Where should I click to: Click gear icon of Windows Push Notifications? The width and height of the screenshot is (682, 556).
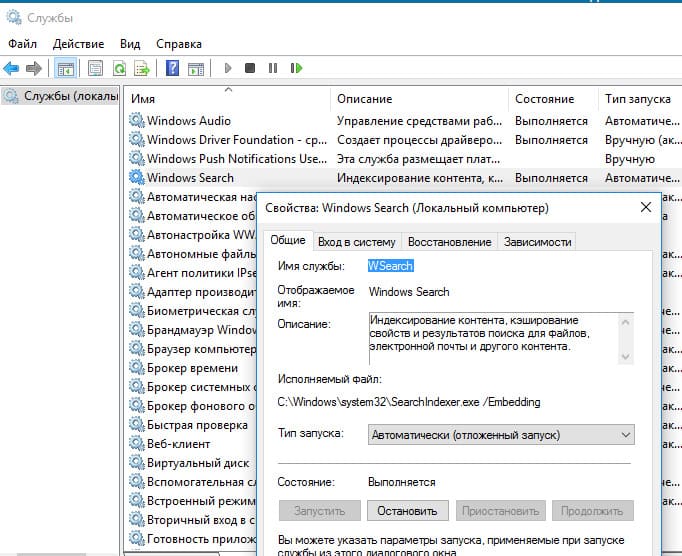[x=137, y=158]
